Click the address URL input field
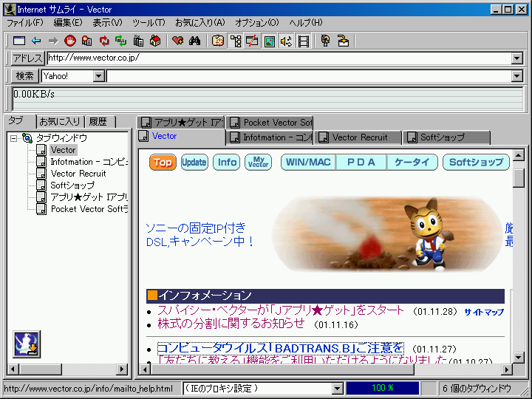The height and width of the screenshot is (399, 532). [279, 58]
